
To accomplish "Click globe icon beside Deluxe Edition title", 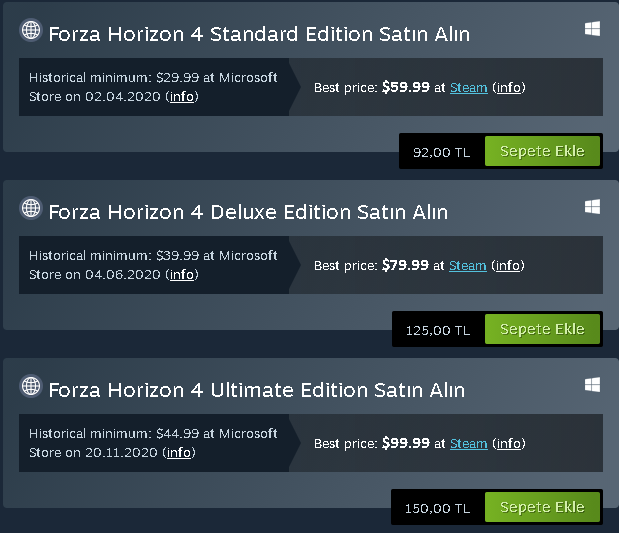I will [30, 209].
